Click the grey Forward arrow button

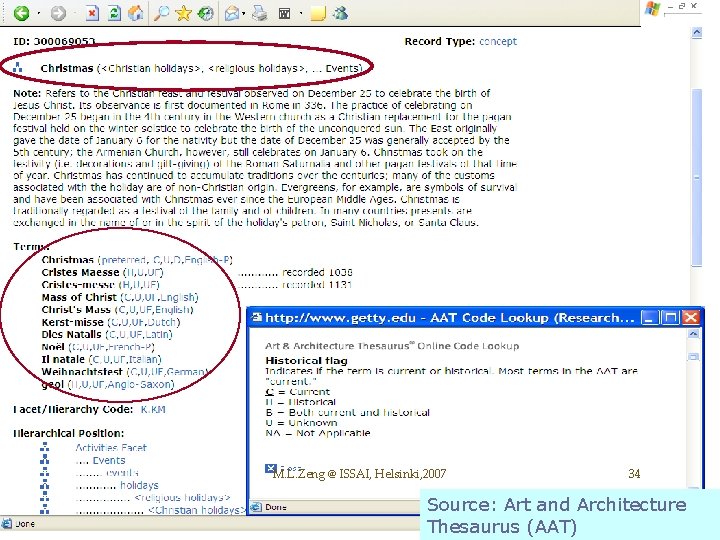pos(58,13)
